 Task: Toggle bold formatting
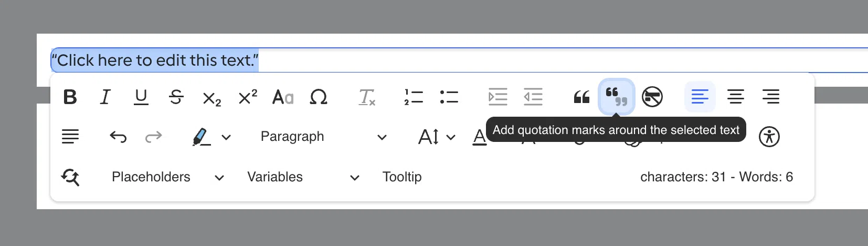(70, 97)
